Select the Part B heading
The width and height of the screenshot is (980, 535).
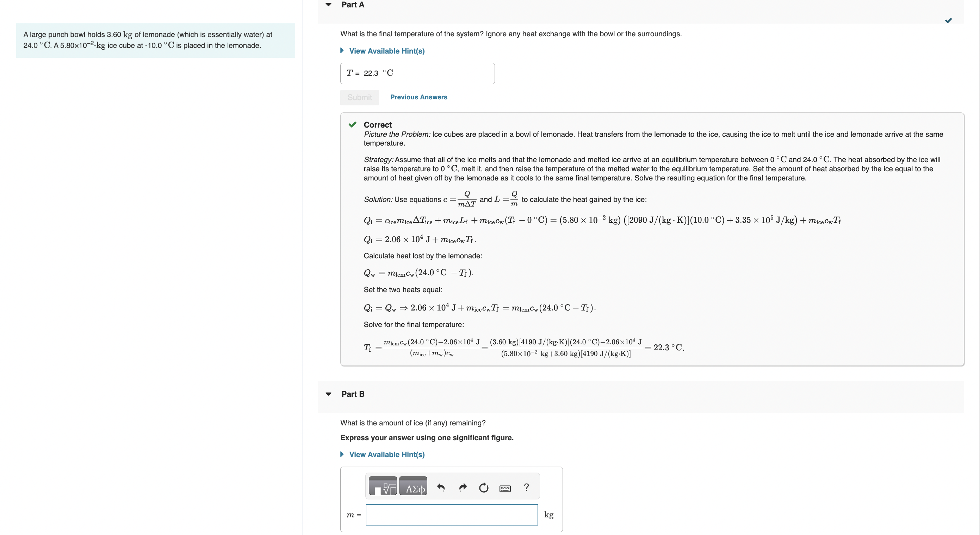pyautogui.click(x=353, y=394)
